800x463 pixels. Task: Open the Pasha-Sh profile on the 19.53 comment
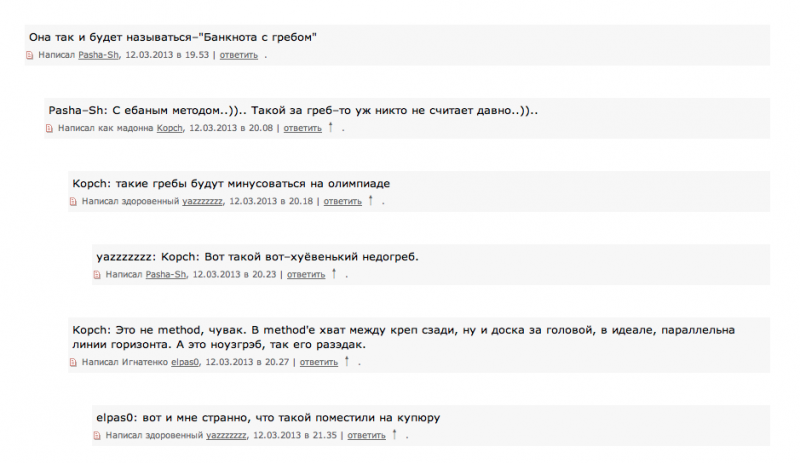coord(98,55)
